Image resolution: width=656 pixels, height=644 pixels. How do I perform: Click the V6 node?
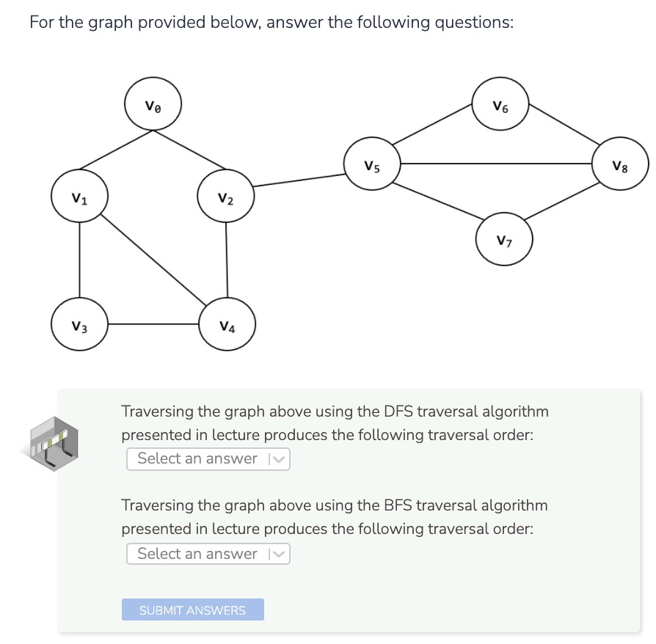pos(500,105)
